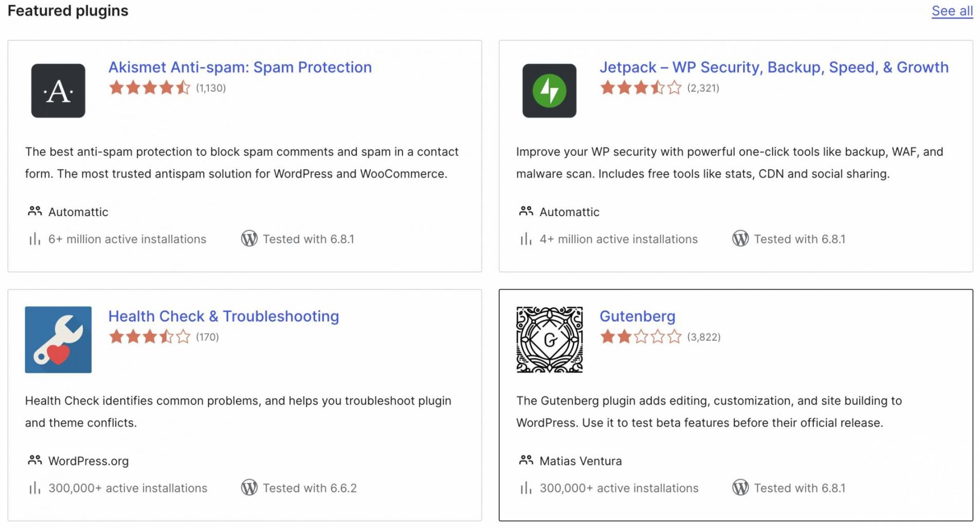Click WordPress logo beside Akismet's tested version
The image size is (980, 528).
(x=249, y=239)
